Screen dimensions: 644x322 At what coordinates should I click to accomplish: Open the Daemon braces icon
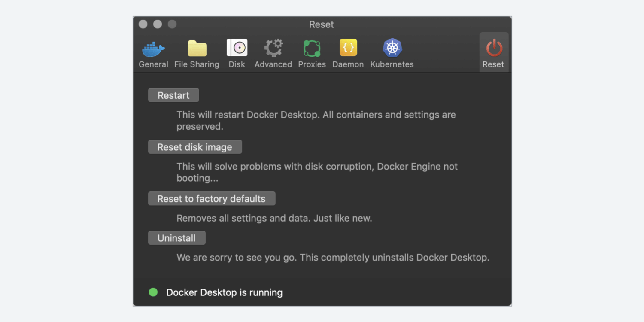[x=348, y=48]
